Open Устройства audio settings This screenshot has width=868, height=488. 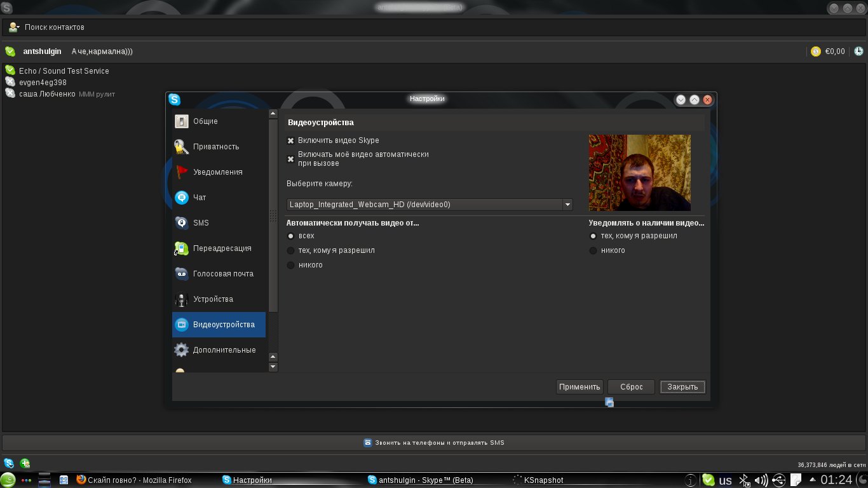219,299
